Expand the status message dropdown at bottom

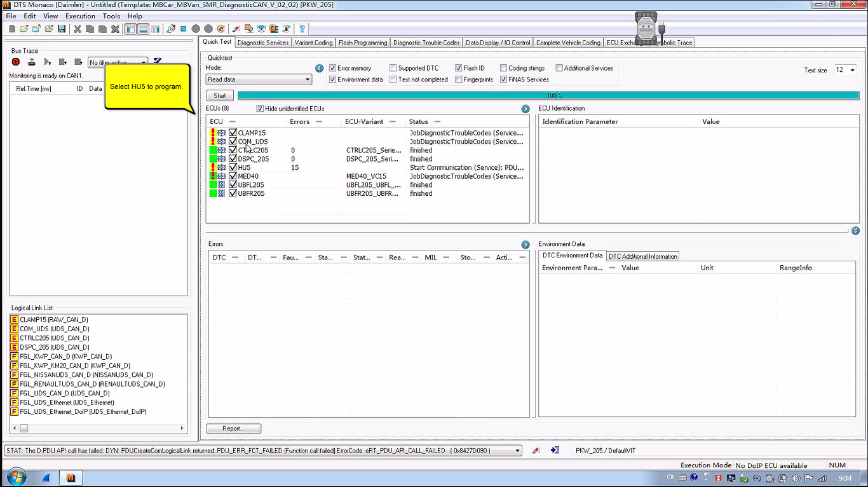pos(517,451)
